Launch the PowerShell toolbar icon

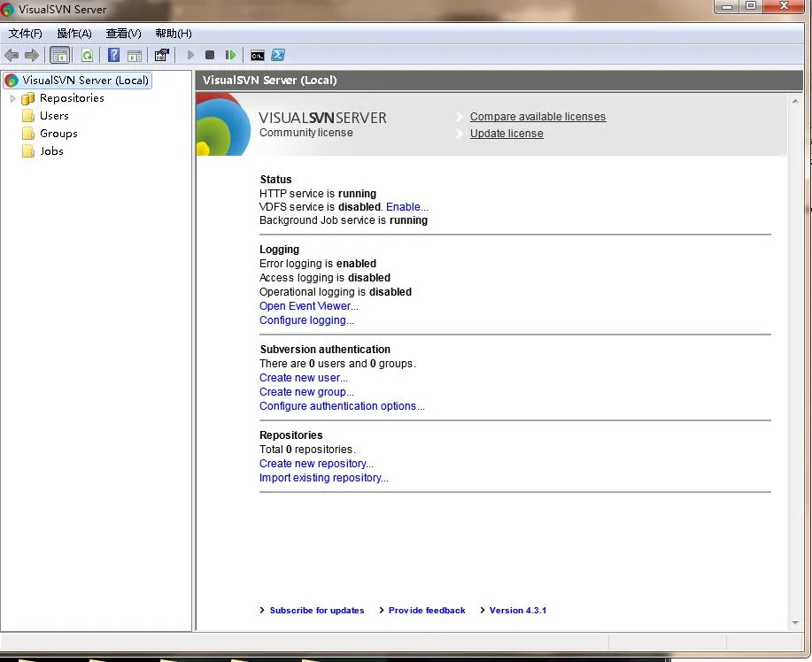278,55
